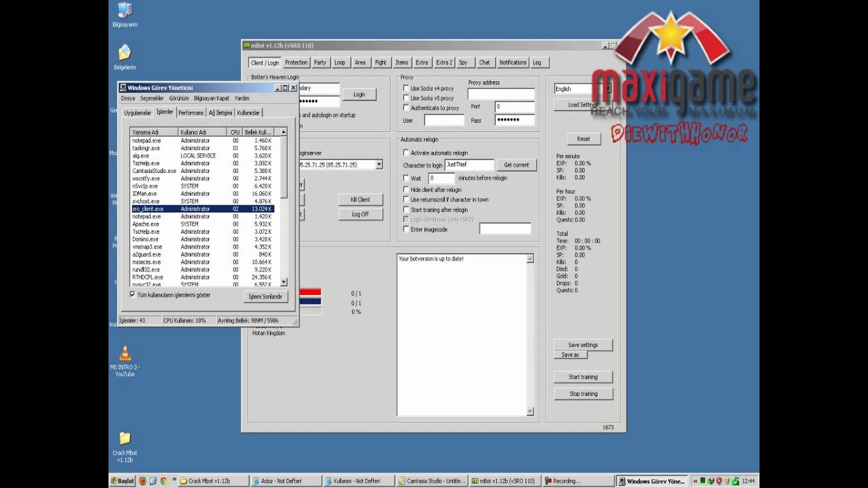Click the Login button in mBot
Screen dimensions: 868x488
point(359,95)
